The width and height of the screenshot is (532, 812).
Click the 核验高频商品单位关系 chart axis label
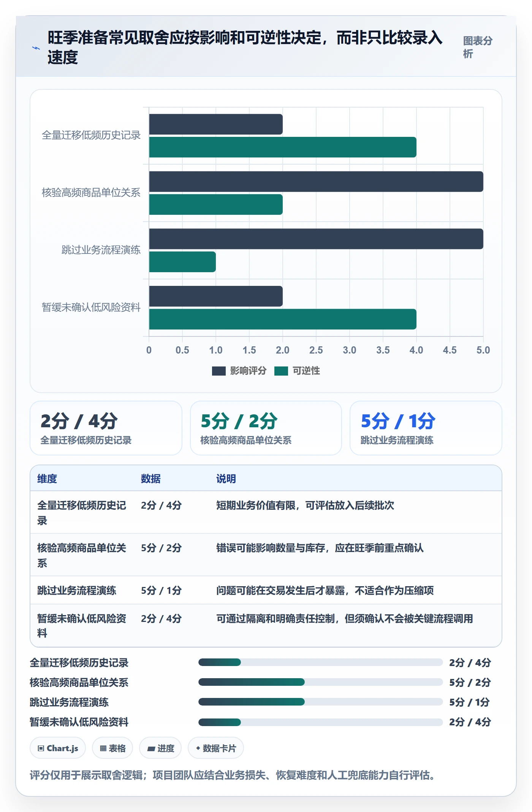pyautogui.click(x=91, y=193)
